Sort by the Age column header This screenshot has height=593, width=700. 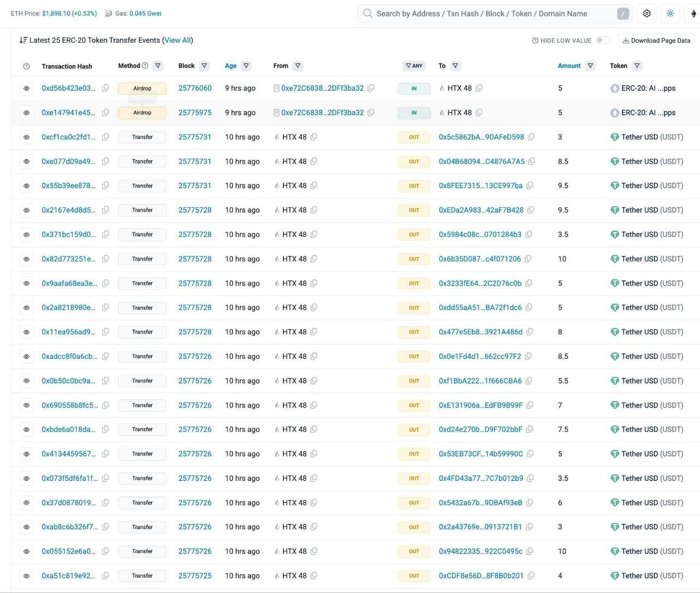click(231, 66)
